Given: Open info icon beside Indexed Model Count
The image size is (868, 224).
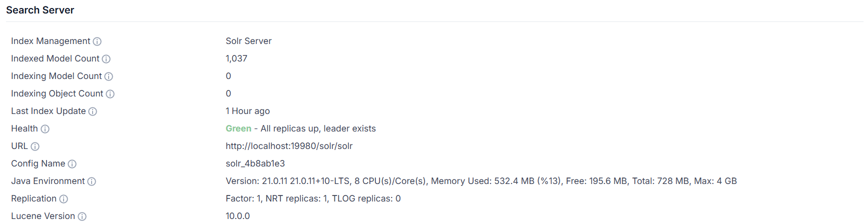Looking at the screenshot, I should (106, 59).
